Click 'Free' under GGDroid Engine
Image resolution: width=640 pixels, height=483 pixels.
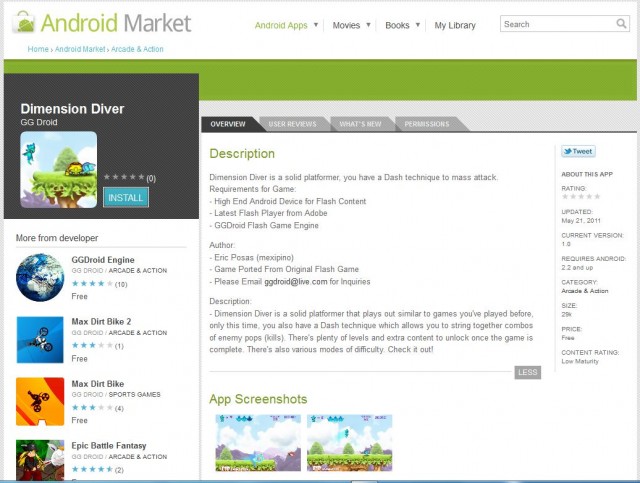point(79,296)
